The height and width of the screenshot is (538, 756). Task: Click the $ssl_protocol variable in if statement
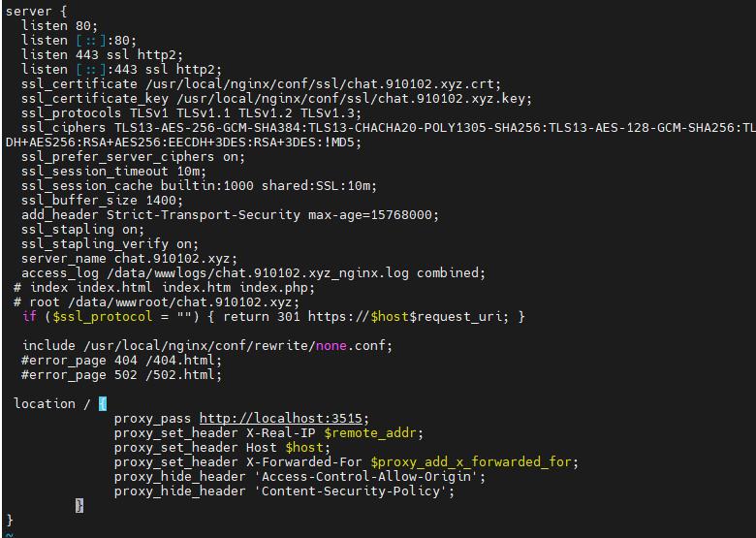pyautogui.click(x=103, y=317)
